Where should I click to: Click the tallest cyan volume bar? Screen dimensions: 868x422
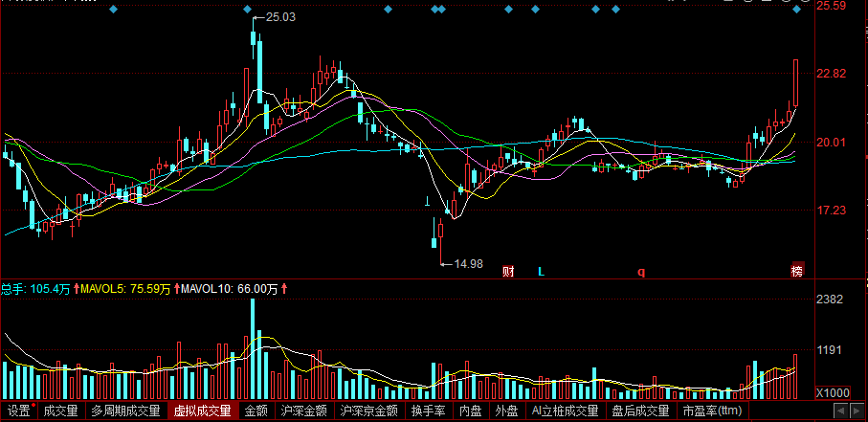click(x=253, y=349)
